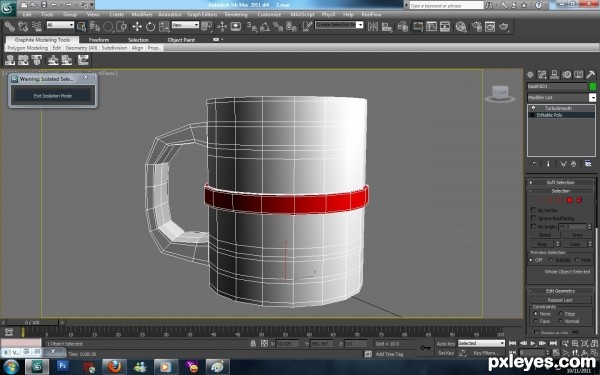Select Polygon sub-object level icon
Viewport: 600px width, 375px height.
(x=569, y=200)
